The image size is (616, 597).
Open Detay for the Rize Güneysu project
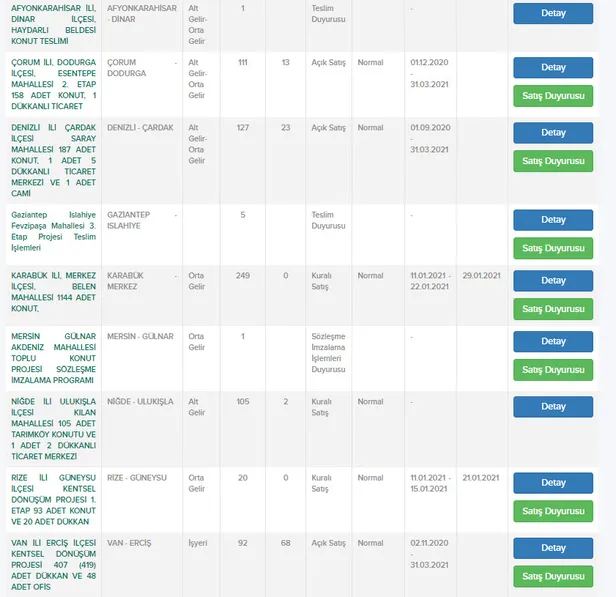[553, 483]
